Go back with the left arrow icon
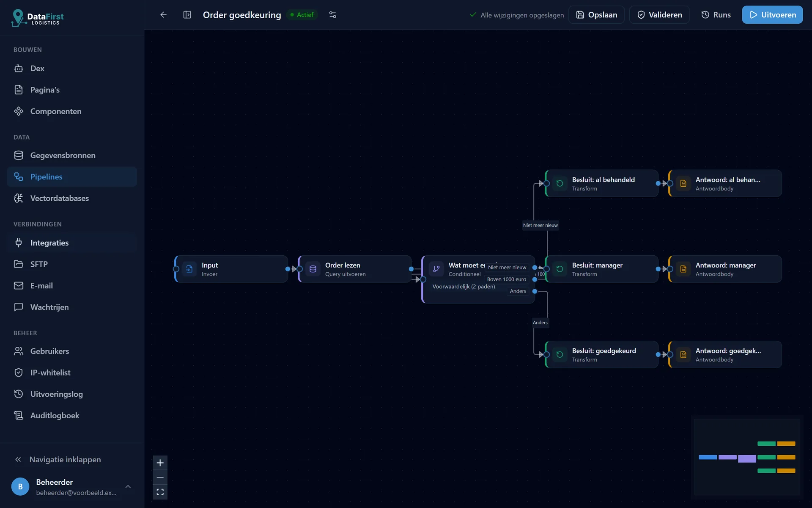 163,15
